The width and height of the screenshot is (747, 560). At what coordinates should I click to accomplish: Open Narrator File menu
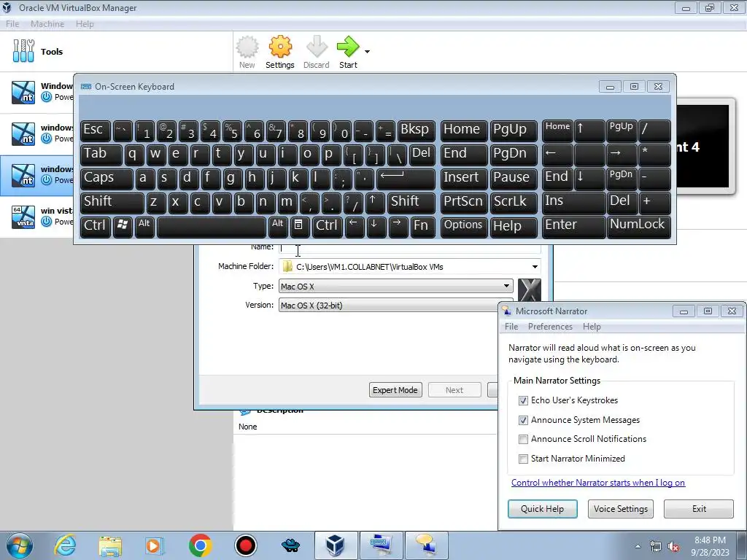(x=511, y=327)
